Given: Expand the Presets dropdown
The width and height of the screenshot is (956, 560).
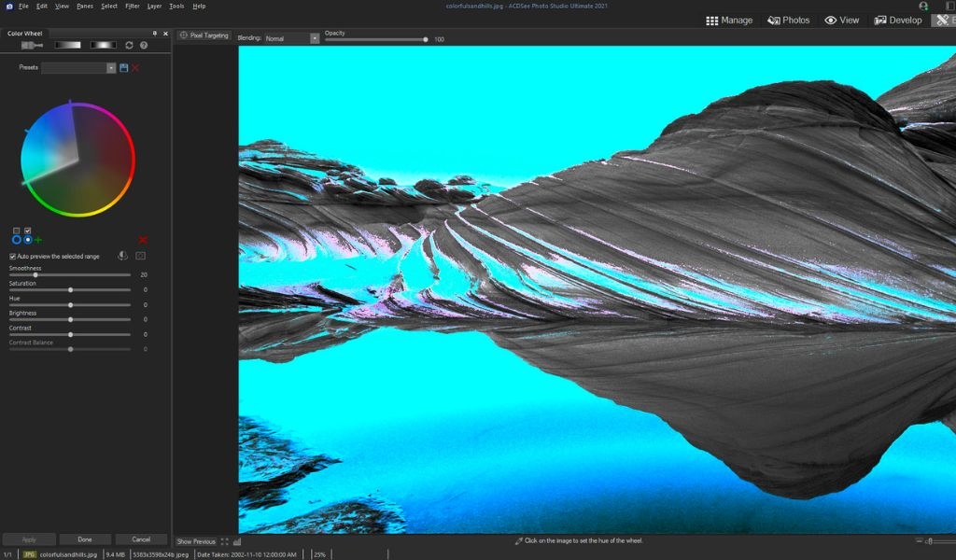Looking at the screenshot, I should [111, 67].
